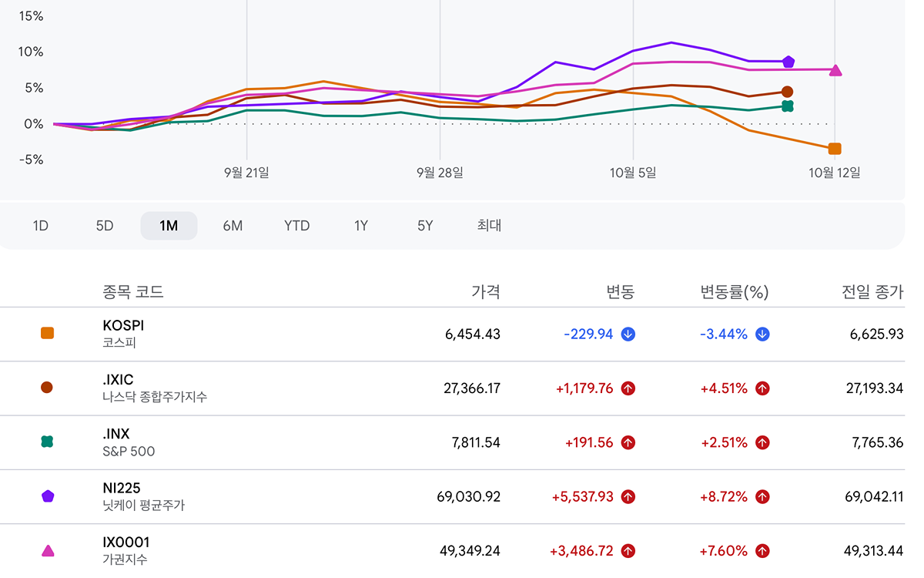Click the purple pentagon marker on the chart

pos(788,62)
